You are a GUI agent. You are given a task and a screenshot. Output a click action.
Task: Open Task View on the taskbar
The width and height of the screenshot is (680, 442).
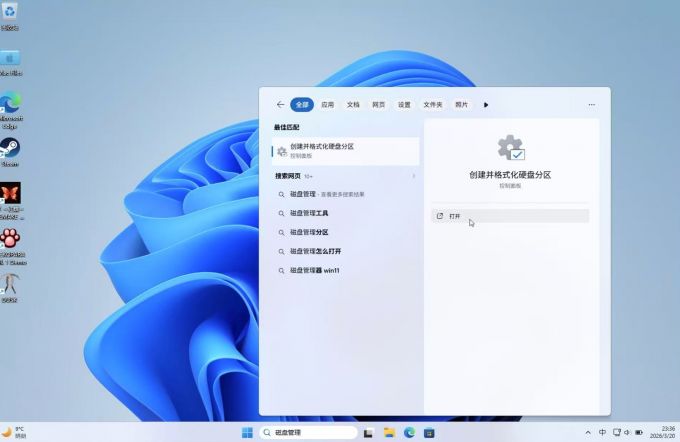[x=368, y=432]
